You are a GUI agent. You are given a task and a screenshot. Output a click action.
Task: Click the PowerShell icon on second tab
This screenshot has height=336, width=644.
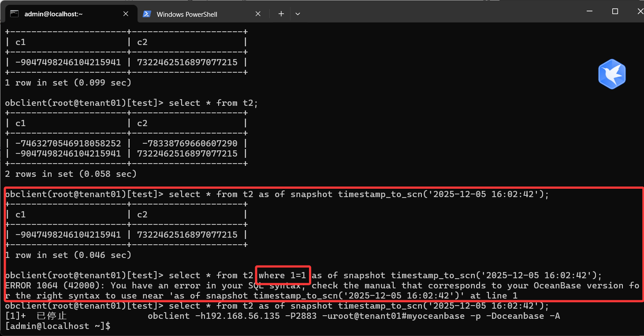pos(147,14)
